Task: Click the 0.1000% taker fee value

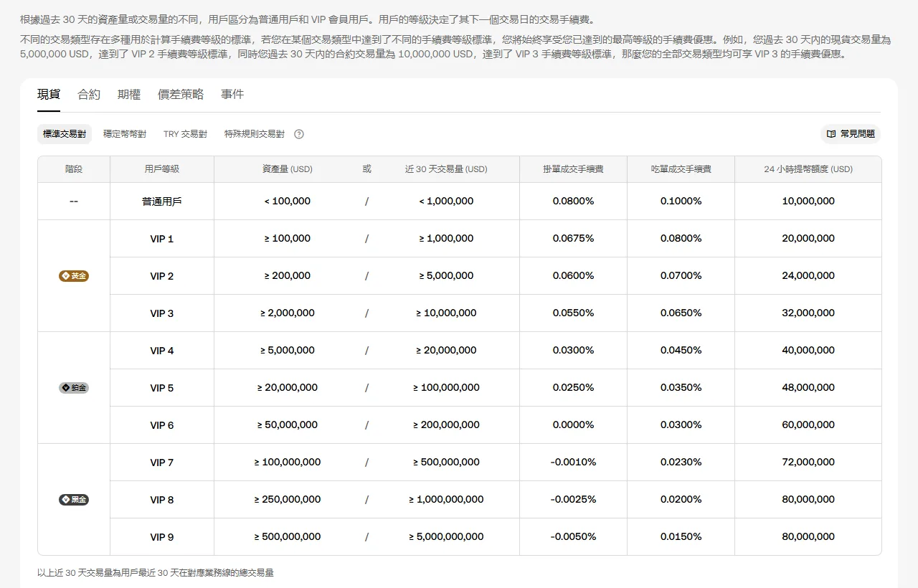Action: click(x=681, y=201)
